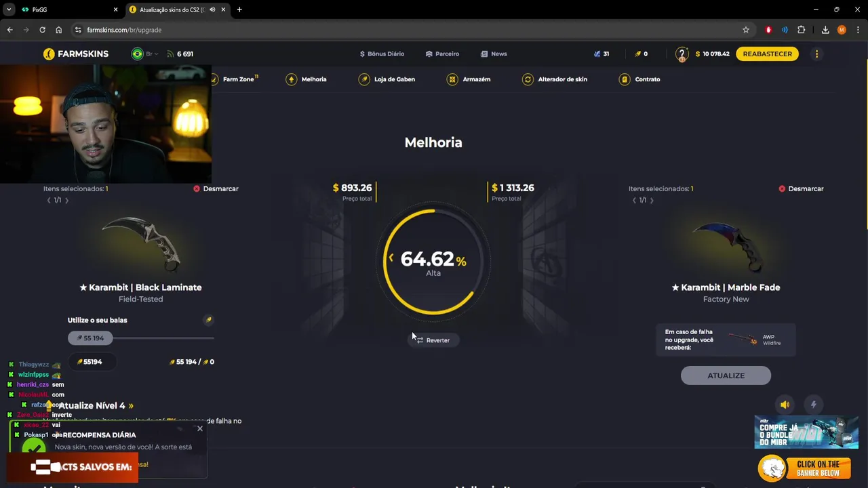Select the Melhoria tab
This screenshot has width=868, height=488.
tap(307, 79)
